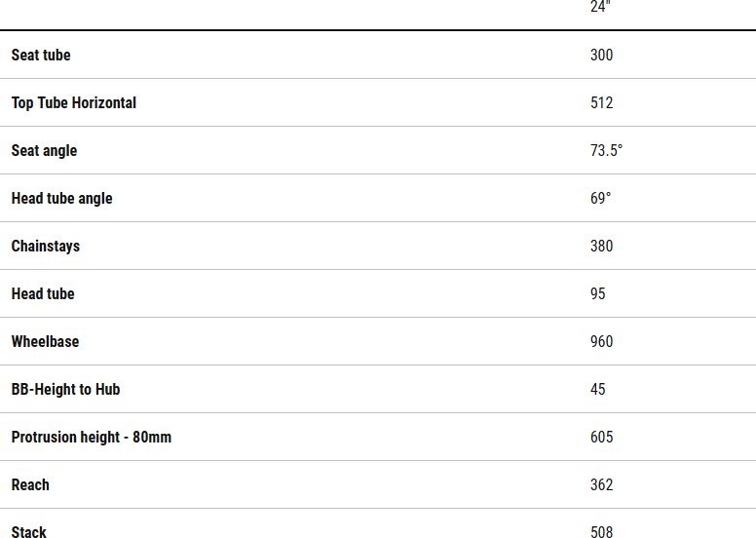Screen dimensions: 756x538
Task: Select the 69° head tube angle value
Action: (x=600, y=199)
